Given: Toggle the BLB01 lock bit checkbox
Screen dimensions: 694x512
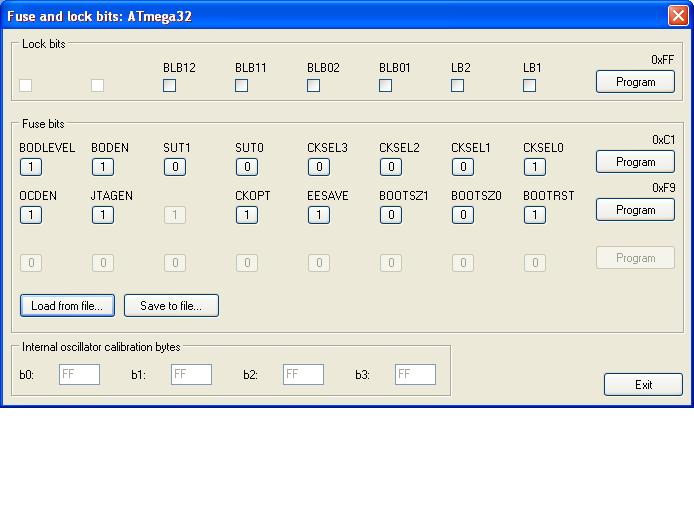Looking at the screenshot, I should (x=385, y=86).
